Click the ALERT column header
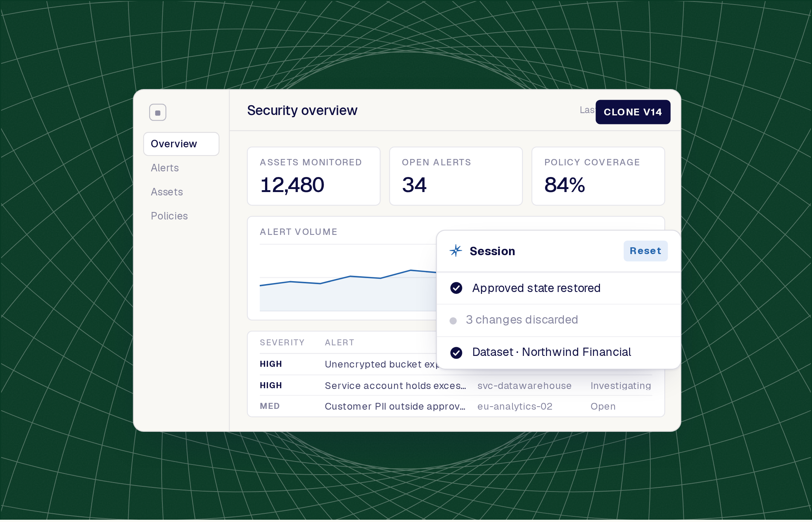The width and height of the screenshot is (812, 522). pos(339,343)
